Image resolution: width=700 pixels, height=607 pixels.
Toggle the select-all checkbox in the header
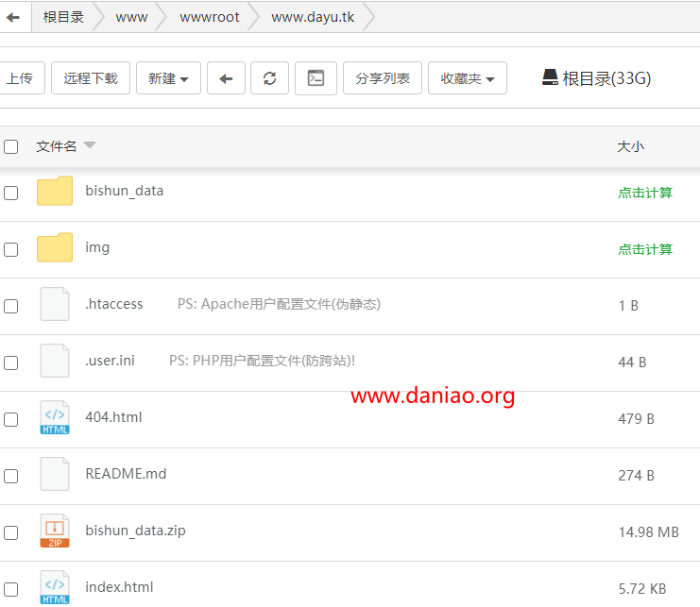click(x=10, y=146)
